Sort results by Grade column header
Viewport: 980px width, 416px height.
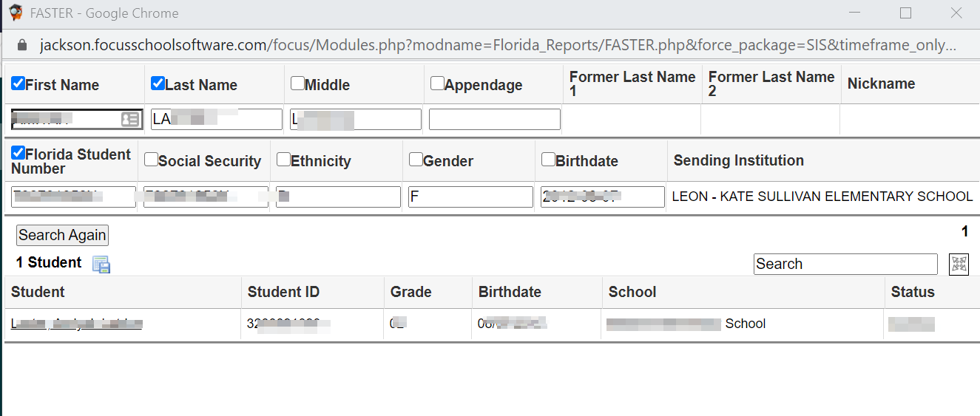[410, 292]
